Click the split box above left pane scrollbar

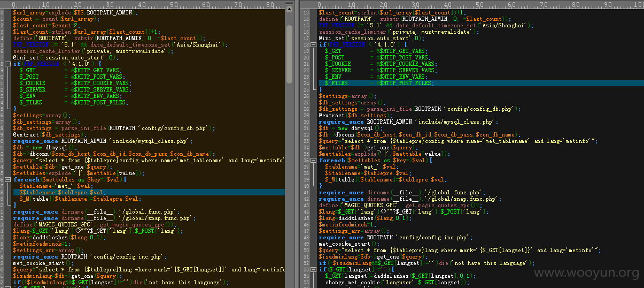click(289, 4)
